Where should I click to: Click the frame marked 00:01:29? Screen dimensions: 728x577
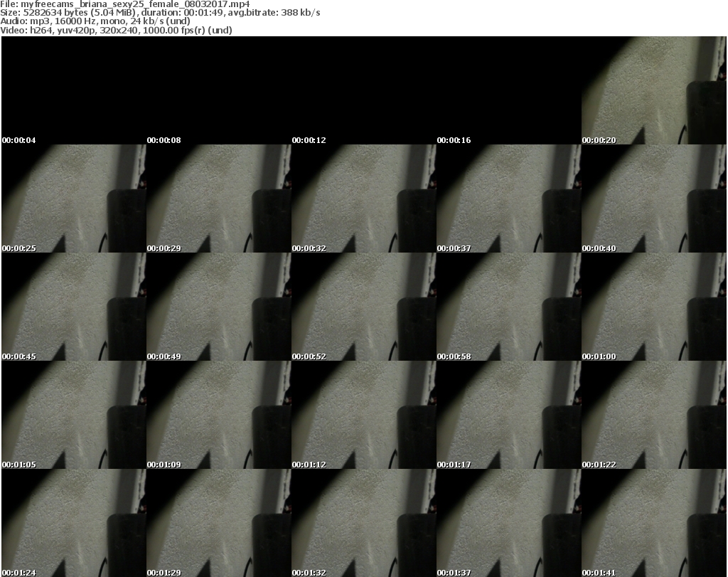coord(219,523)
